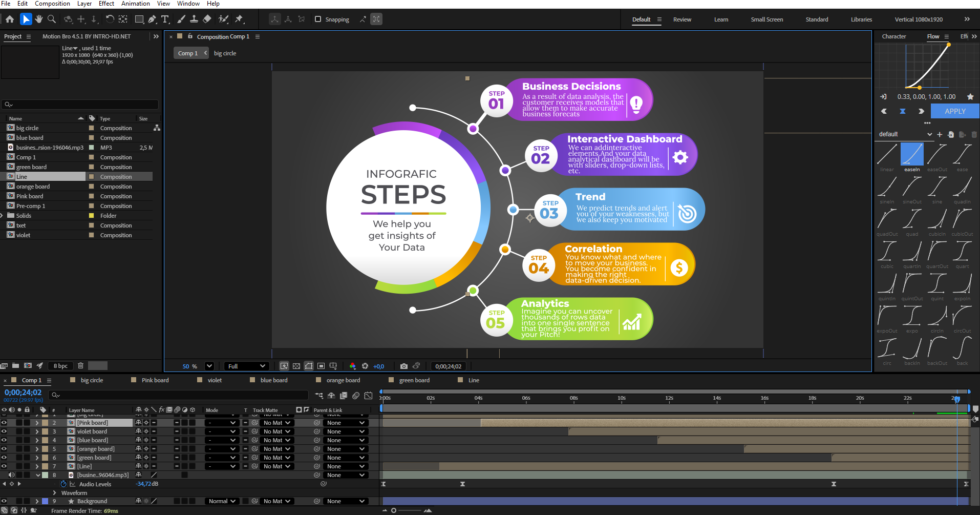Image resolution: width=980 pixels, height=515 pixels.
Task: Select the Hand tool
Action: [x=39, y=19]
